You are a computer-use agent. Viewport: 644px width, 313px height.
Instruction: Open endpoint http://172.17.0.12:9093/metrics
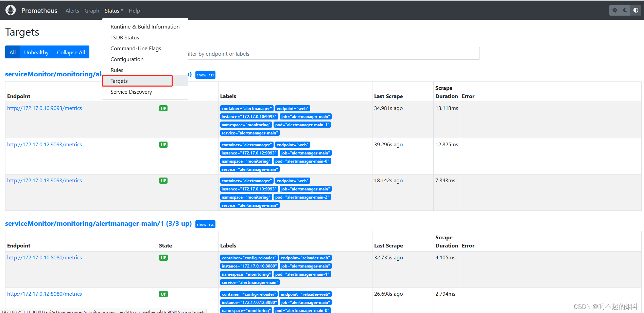pyautogui.click(x=45, y=144)
